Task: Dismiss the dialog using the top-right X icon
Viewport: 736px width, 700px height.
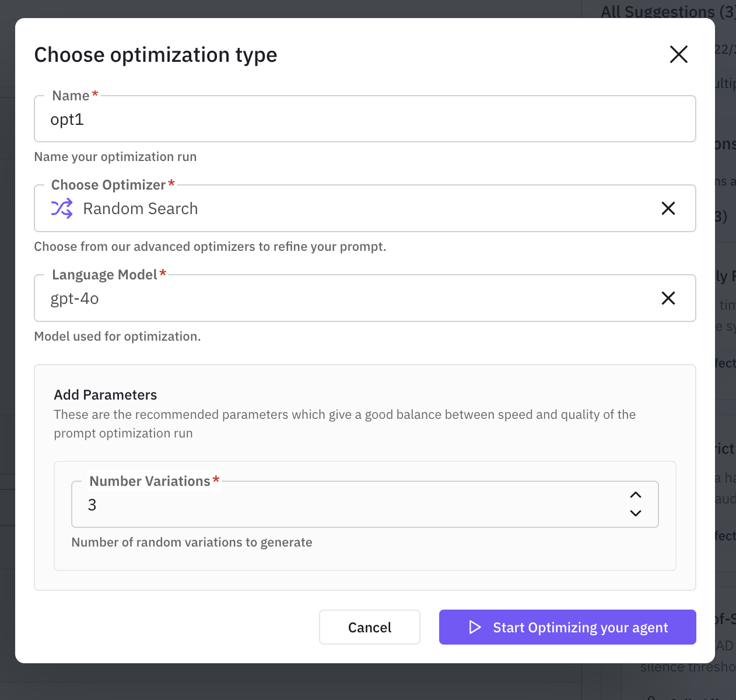Action: point(678,54)
